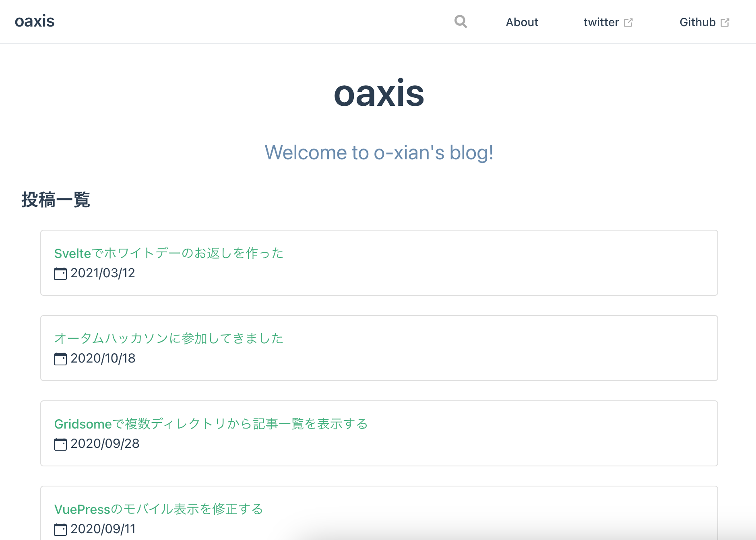Click calendar icon beside 2020/10/18
Image resolution: width=756 pixels, height=540 pixels.
[60, 359]
